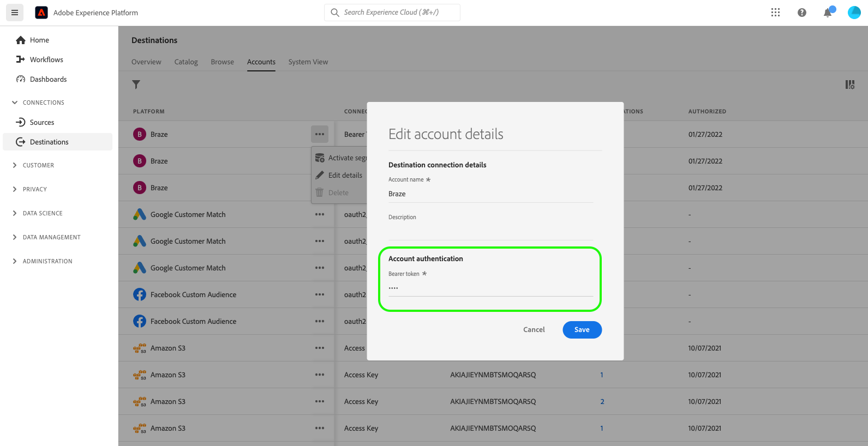The height and width of the screenshot is (446, 868).
Task: View notifications via the bell icon
Action: (828, 13)
